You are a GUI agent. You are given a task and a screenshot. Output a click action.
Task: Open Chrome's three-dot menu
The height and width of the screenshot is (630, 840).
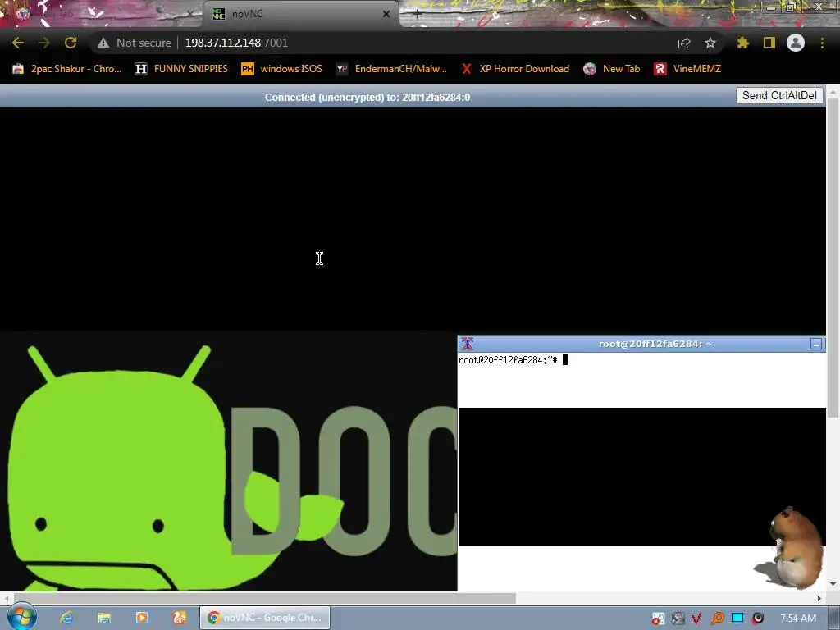pyautogui.click(x=822, y=43)
